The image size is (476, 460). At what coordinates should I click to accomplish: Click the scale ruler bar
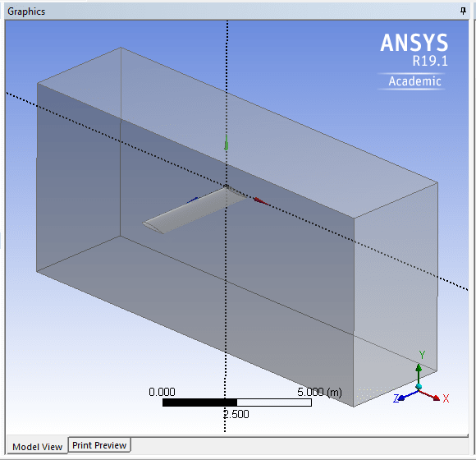(x=237, y=402)
